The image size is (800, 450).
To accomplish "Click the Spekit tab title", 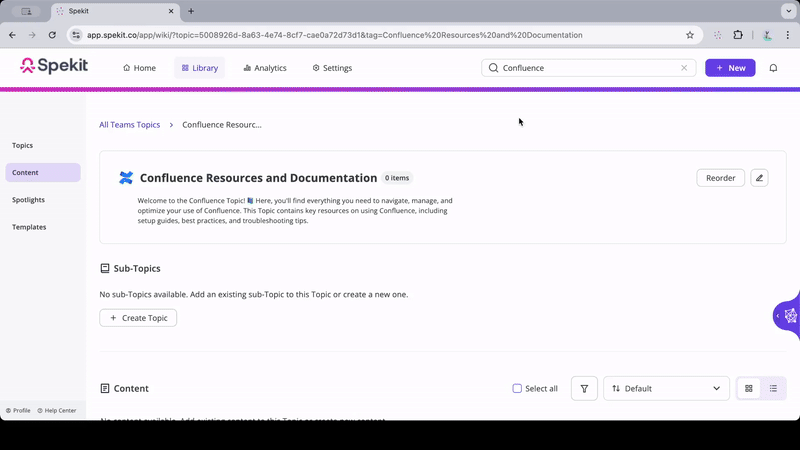I will [x=79, y=11].
